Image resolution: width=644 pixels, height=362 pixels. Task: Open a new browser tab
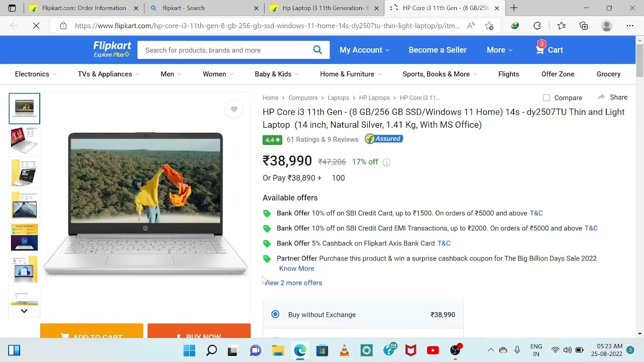click(x=514, y=8)
